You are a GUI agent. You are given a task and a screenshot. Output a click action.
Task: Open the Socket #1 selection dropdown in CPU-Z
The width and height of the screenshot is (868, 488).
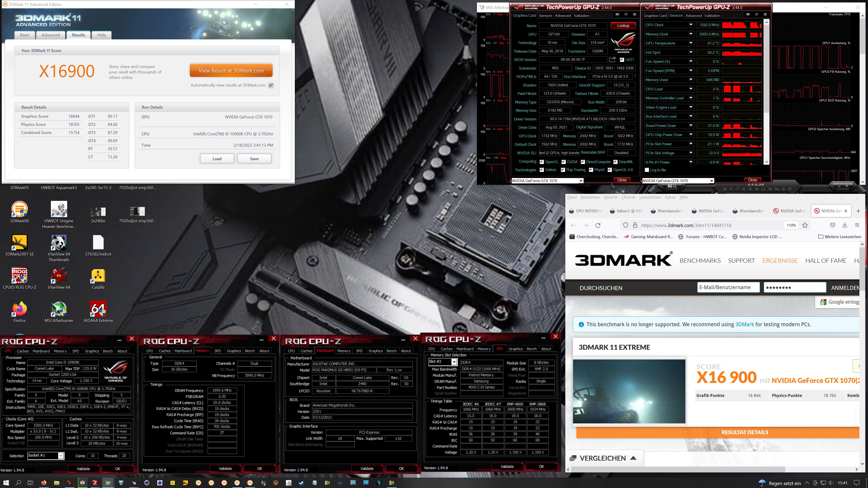pyautogui.click(x=61, y=456)
